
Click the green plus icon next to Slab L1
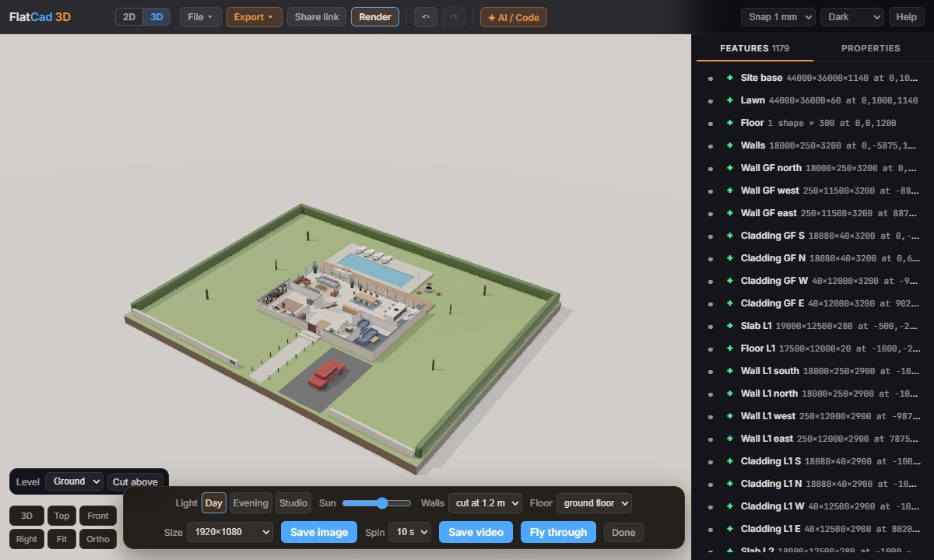click(729, 326)
